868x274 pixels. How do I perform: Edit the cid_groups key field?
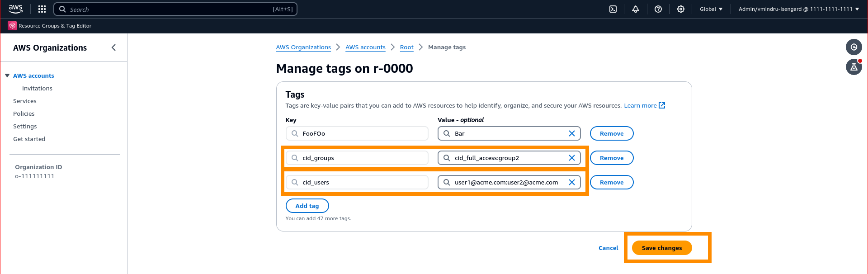pos(357,158)
